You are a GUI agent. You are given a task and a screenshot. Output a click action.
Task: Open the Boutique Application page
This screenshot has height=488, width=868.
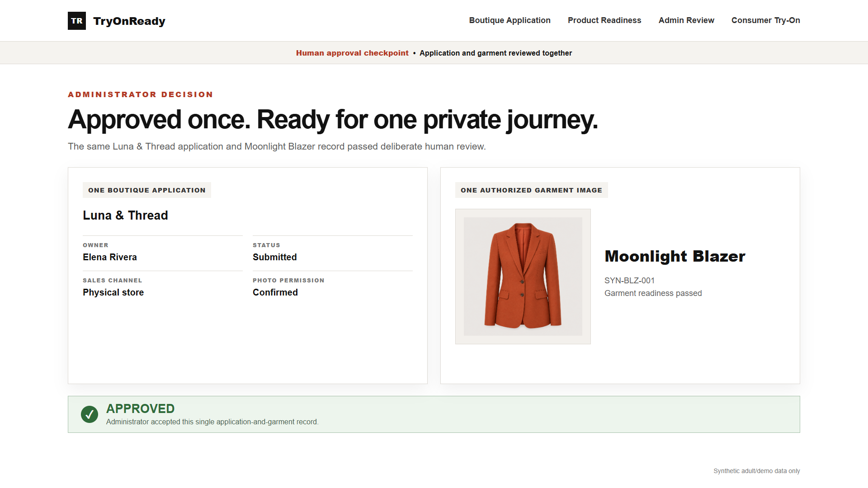click(509, 20)
